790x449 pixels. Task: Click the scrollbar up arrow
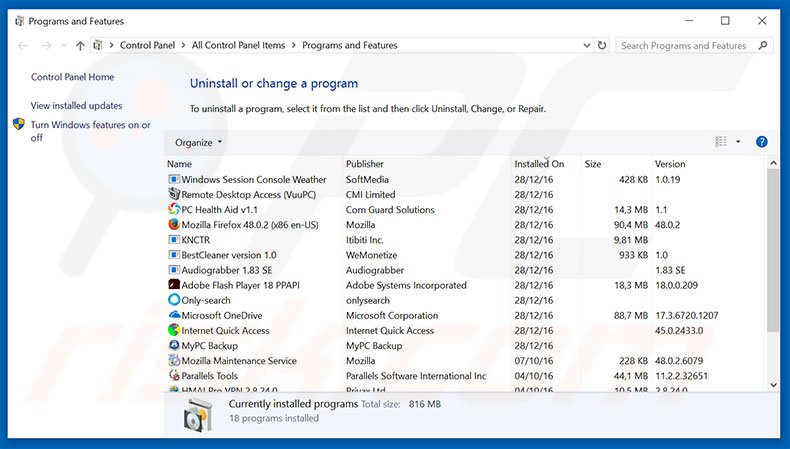pos(773,163)
